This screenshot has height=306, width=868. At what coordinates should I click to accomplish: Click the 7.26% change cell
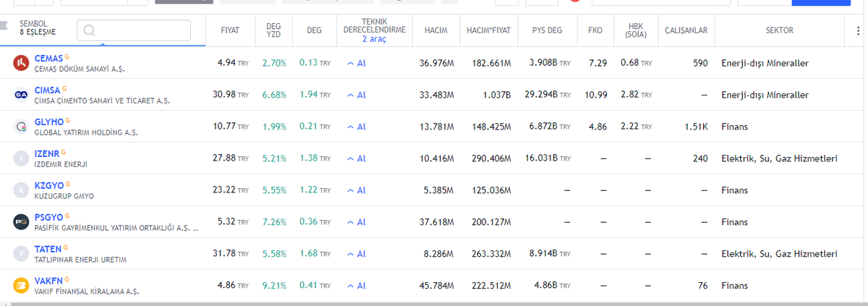[x=274, y=222]
